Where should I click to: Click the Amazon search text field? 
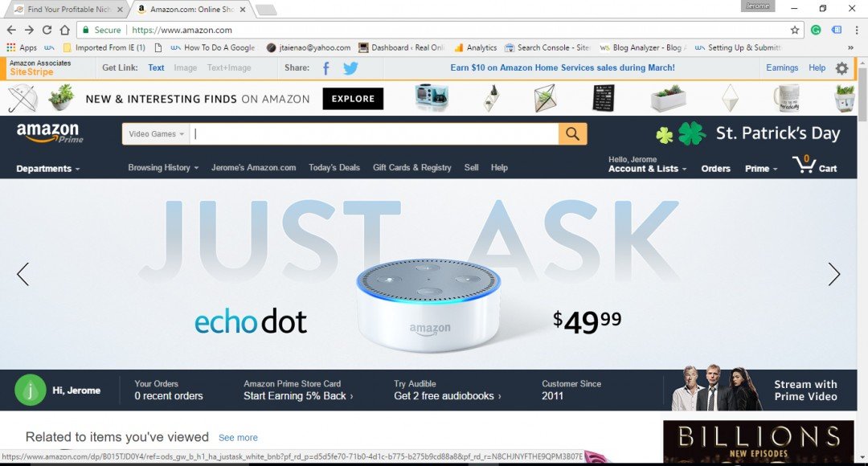point(374,134)
